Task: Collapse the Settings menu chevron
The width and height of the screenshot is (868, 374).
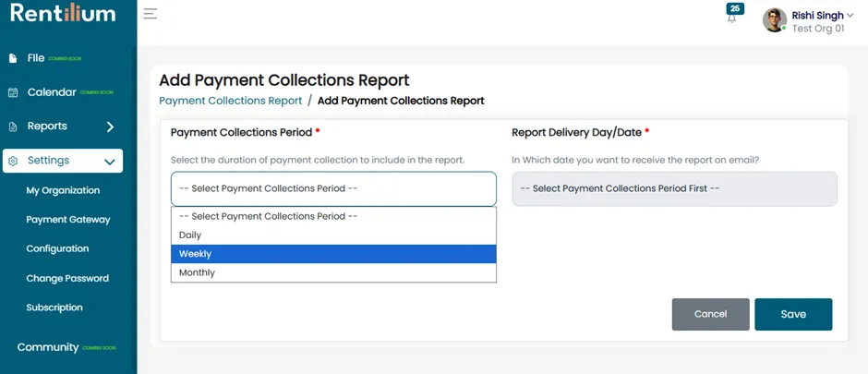Action: (x=110, y=162)
